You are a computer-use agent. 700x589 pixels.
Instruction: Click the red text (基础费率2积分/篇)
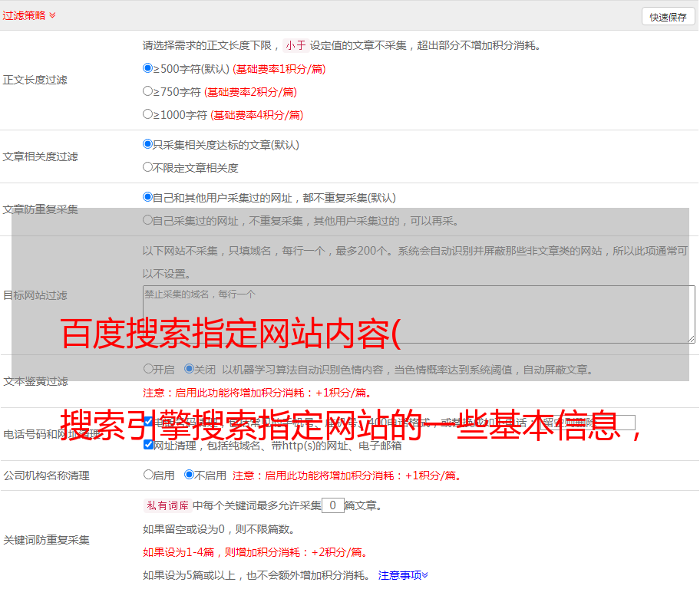pos(250,92)
